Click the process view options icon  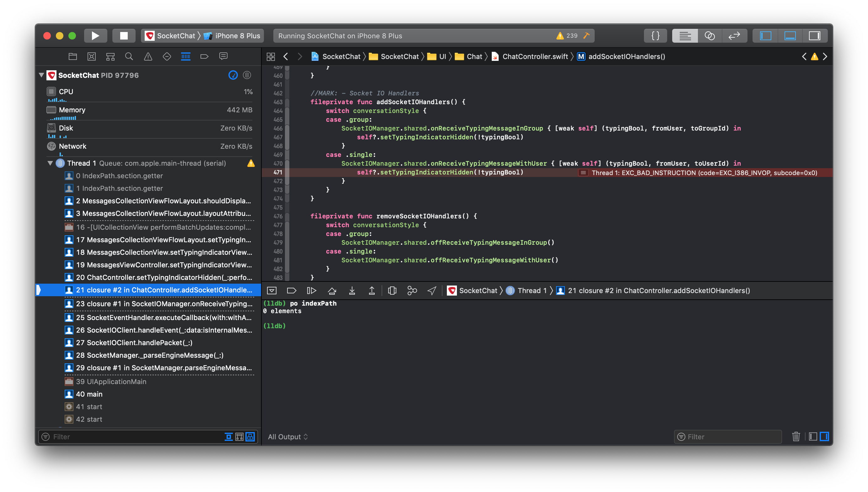click(x=247, y=75)
